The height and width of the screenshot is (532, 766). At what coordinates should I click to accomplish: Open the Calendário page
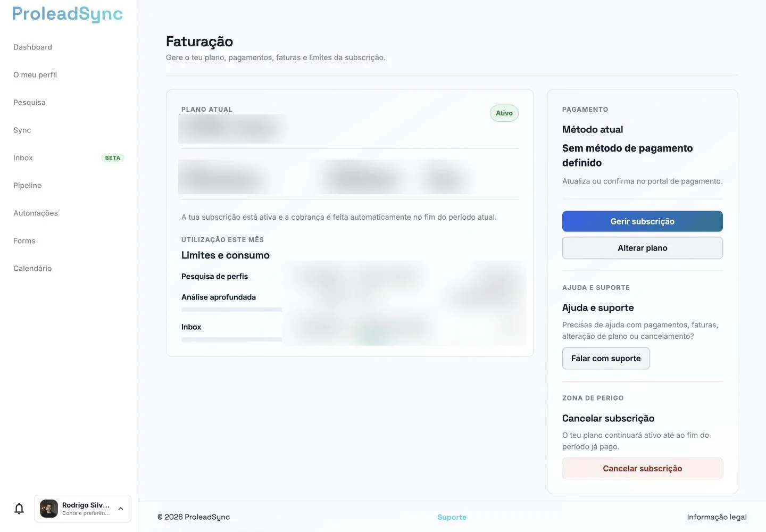32,269
